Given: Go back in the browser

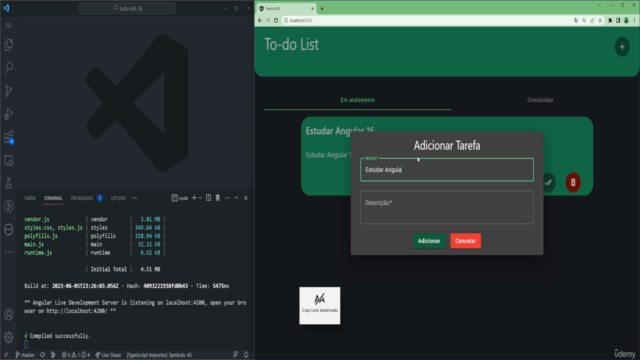Looking at the screenshot, I should [x=260, y=20].
